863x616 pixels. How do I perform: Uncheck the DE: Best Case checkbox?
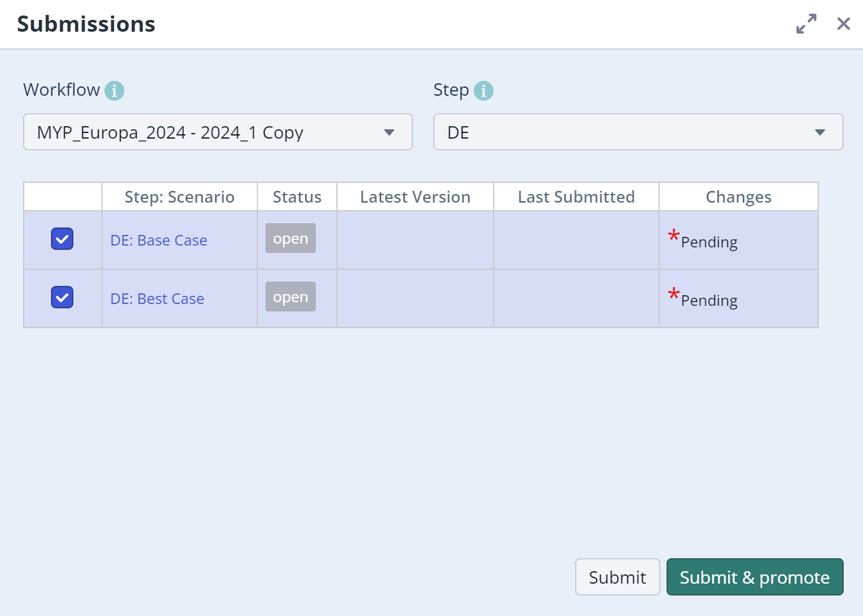tap(62, 298)
